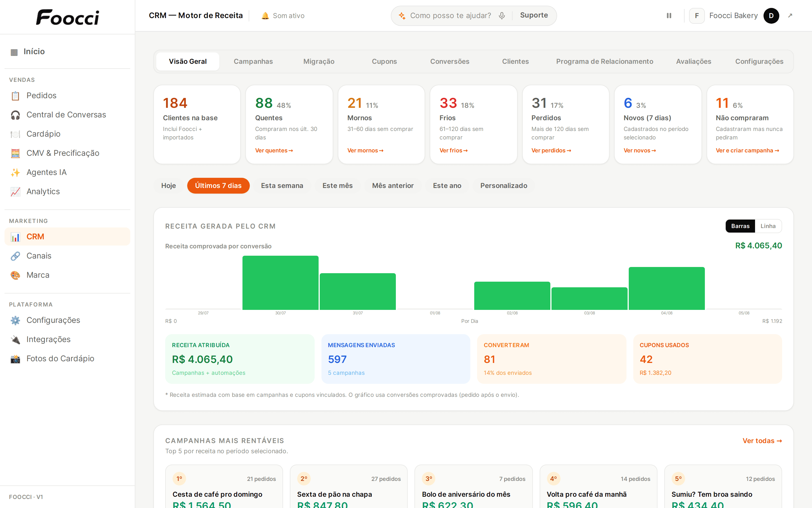Image resolution: width=812 pixels, height=508 pixels.
Task: Click the Configurações gear icon in sidebar
Action: [x=16, y=320]
